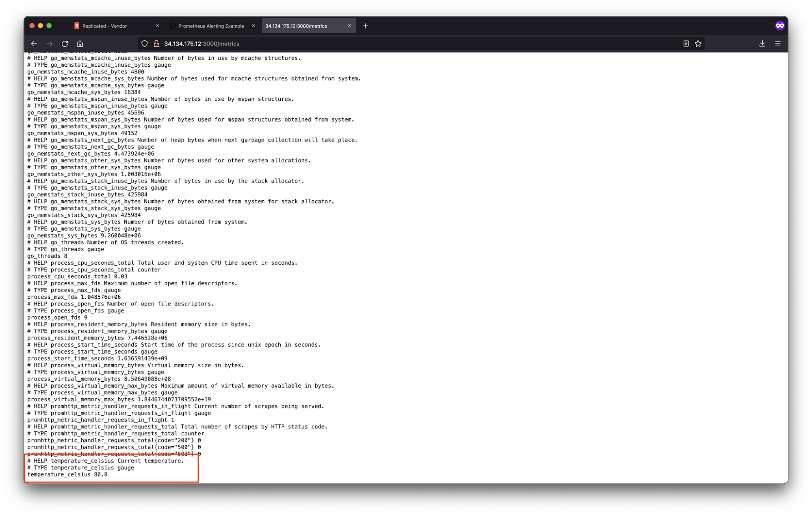Click 'process_start_time_seconds 1.636591439e+09' line

click(x=97, y=359)
